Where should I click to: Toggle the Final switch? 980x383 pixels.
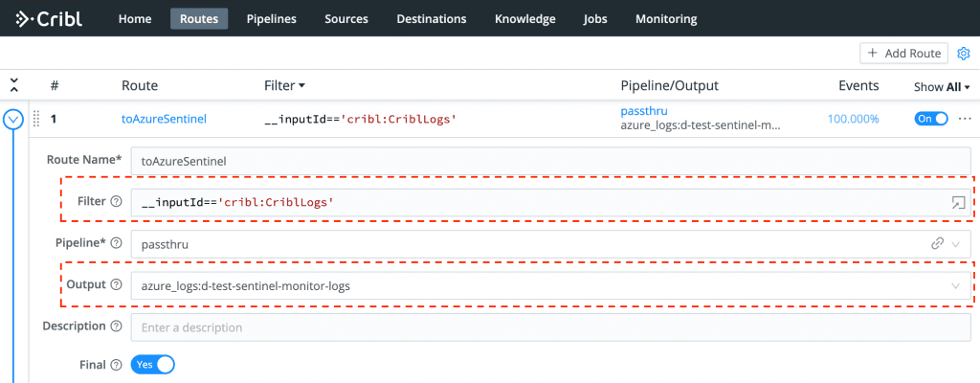(153, 365)
